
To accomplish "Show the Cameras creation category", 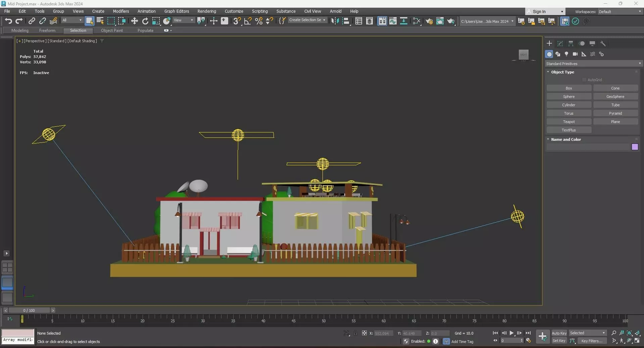I will [x=575, y=54].
